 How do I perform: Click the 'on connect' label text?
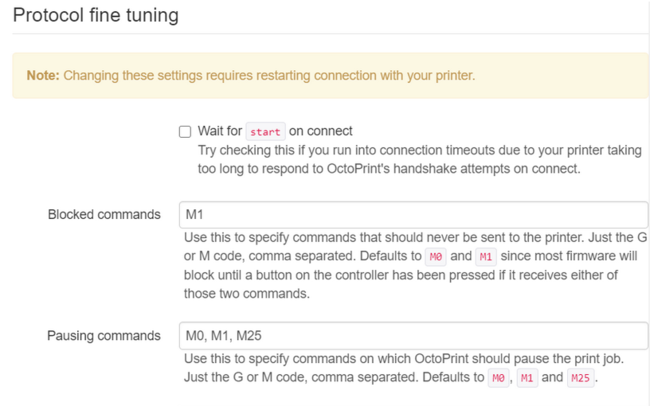(320, 131)
